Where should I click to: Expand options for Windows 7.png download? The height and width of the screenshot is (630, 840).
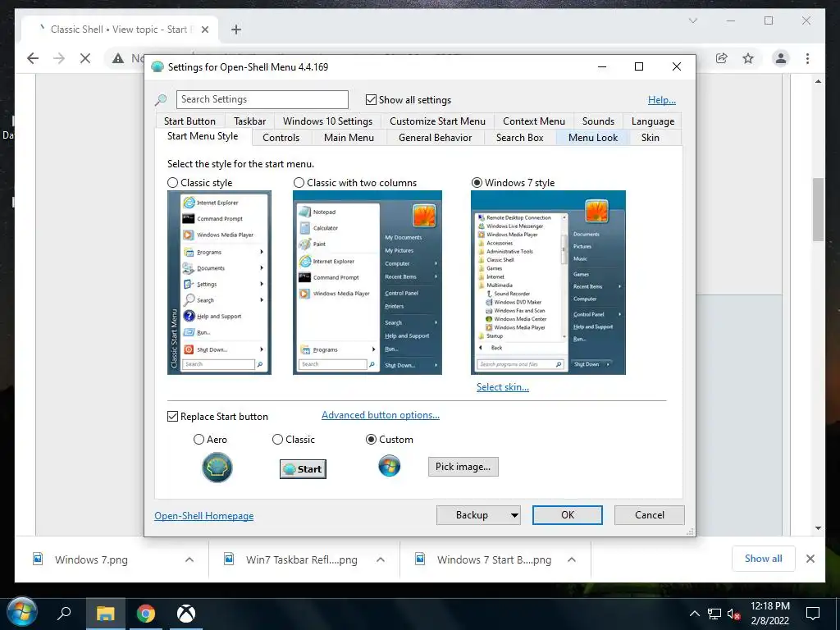pos(189,559)
